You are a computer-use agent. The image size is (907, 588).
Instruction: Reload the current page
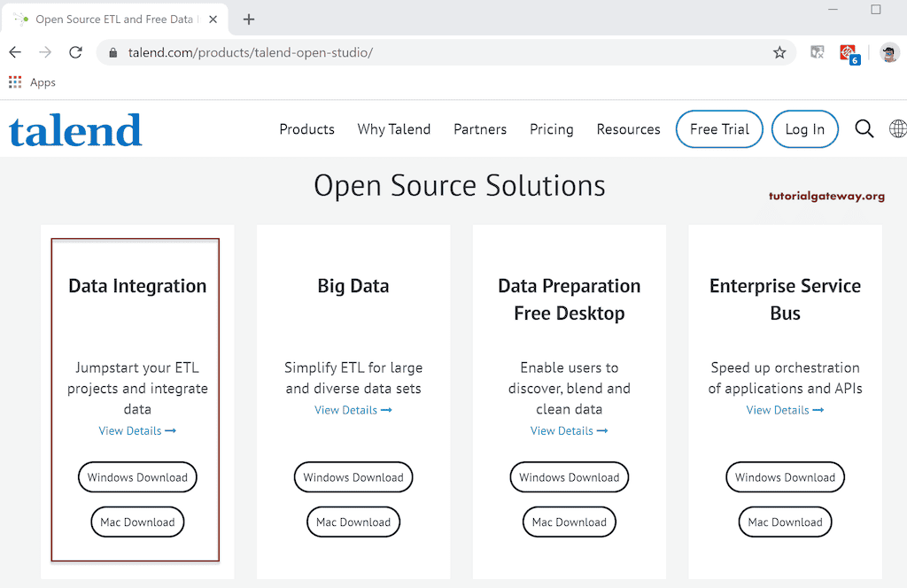click(x=75, y=52)
